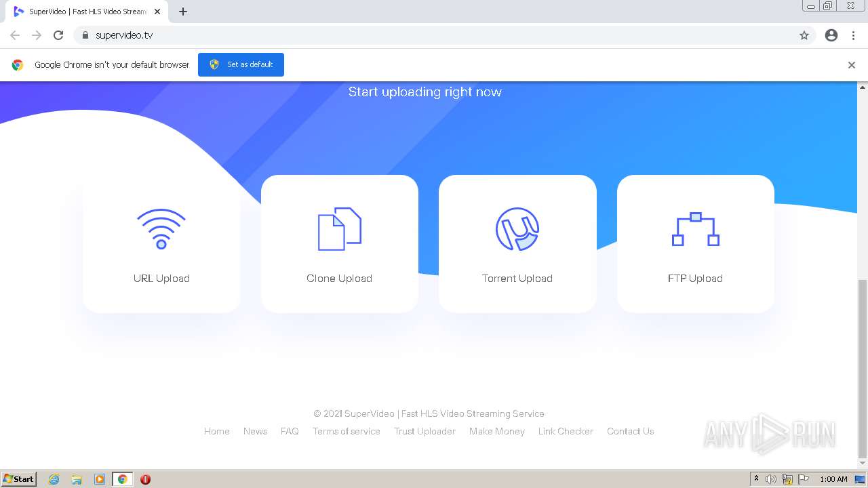Open a new tab with plus button
868x488 pixels.
coord(183,12)
